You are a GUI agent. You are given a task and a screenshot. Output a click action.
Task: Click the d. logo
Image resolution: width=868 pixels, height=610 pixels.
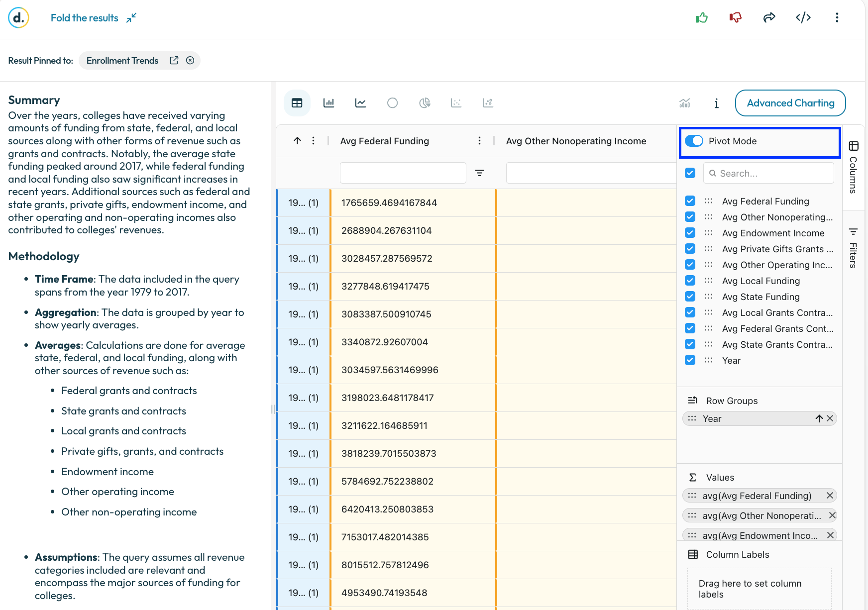coord(18,18)
